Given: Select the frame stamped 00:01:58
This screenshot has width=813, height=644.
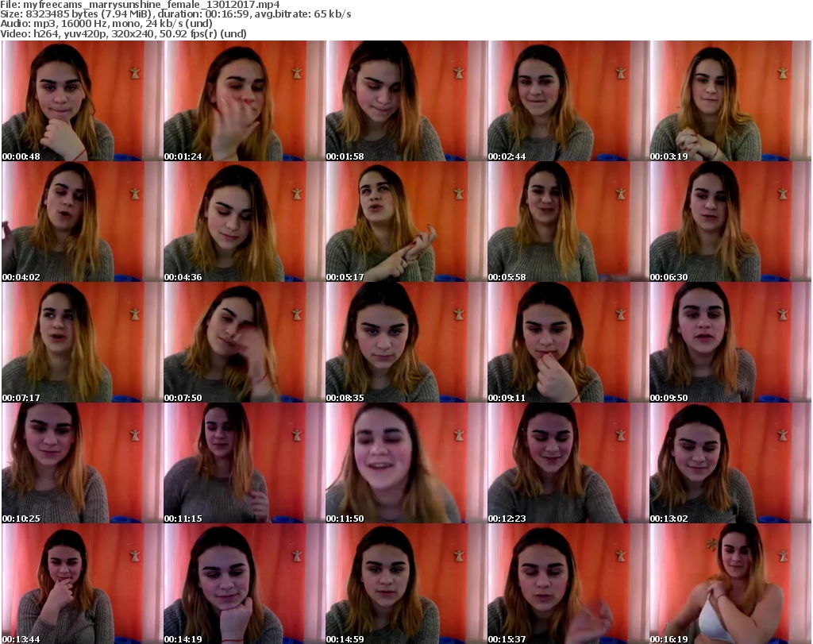Looking at the screenshot, I should [x=406, y=101].
